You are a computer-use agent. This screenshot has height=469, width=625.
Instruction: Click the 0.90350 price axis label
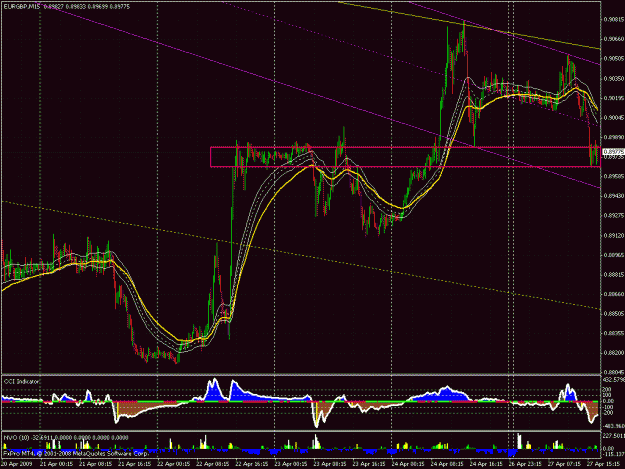pyautogui.click(x=614, y=78)
